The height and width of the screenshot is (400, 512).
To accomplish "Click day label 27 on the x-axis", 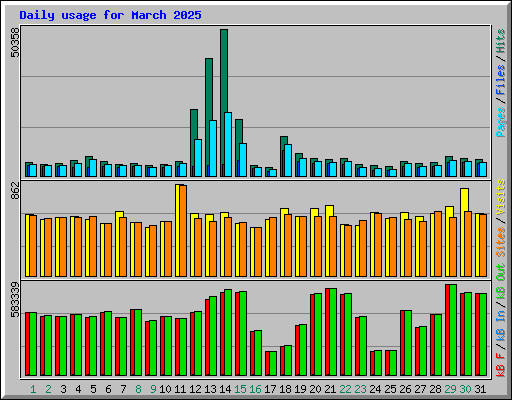I will coord(420,389).
